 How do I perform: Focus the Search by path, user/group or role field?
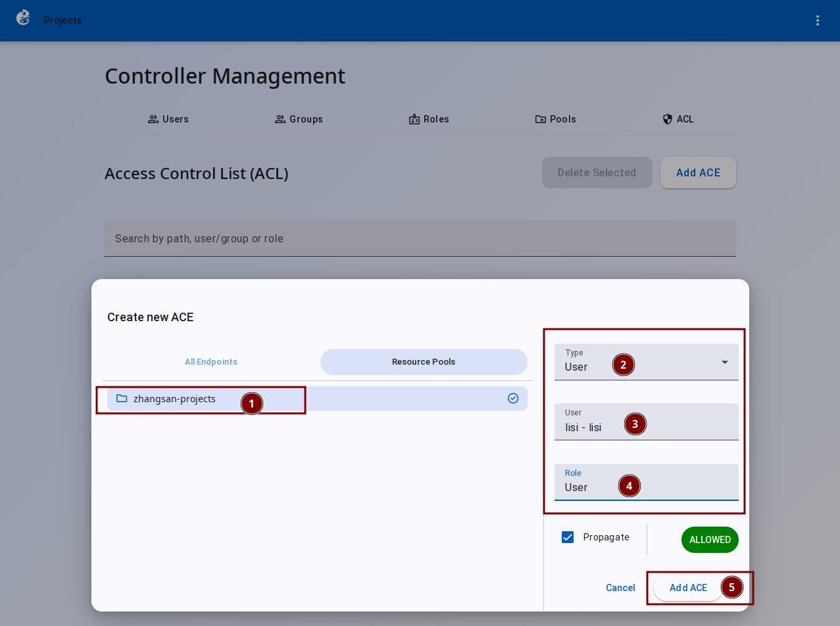420,238
